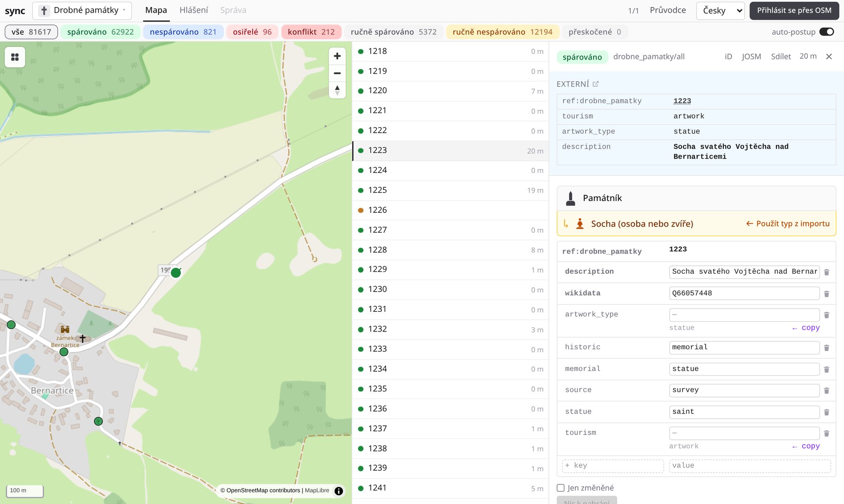Select list item 1218
This screenshot has height=504, width=844.
[451, 52]
